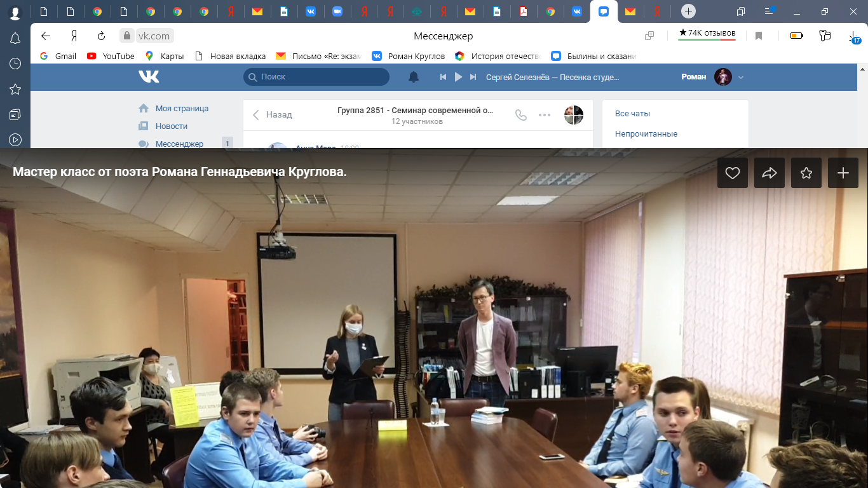This screenshot has height=488, width=868.
Task: Add video to bookmarks with star icon
Action: point(806,173)
